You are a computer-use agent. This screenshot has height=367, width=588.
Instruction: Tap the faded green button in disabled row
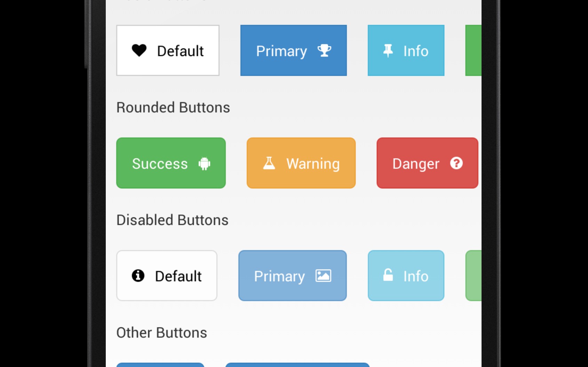(x=474, y=276)
